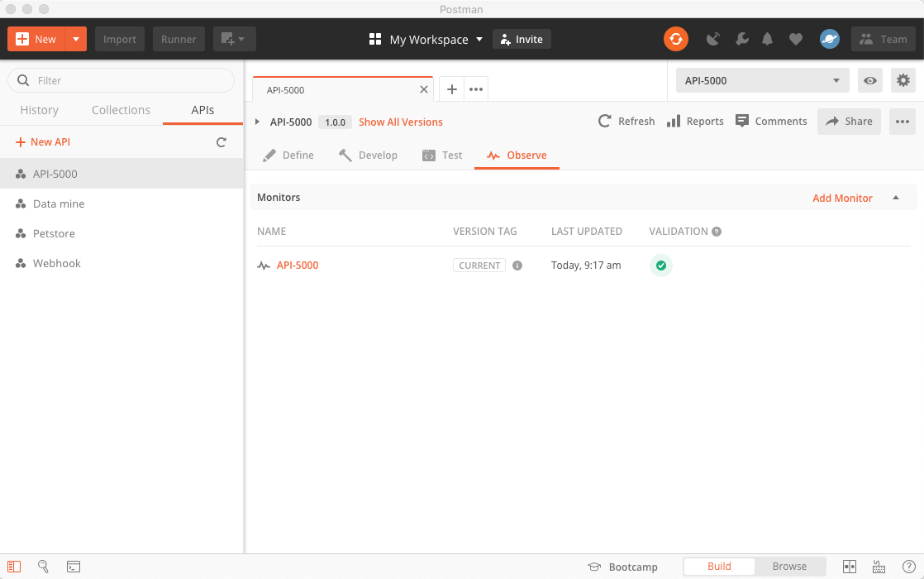924x579 pixels.
Task: Open the help question mark icon
Action: click(x=908, y=567)
